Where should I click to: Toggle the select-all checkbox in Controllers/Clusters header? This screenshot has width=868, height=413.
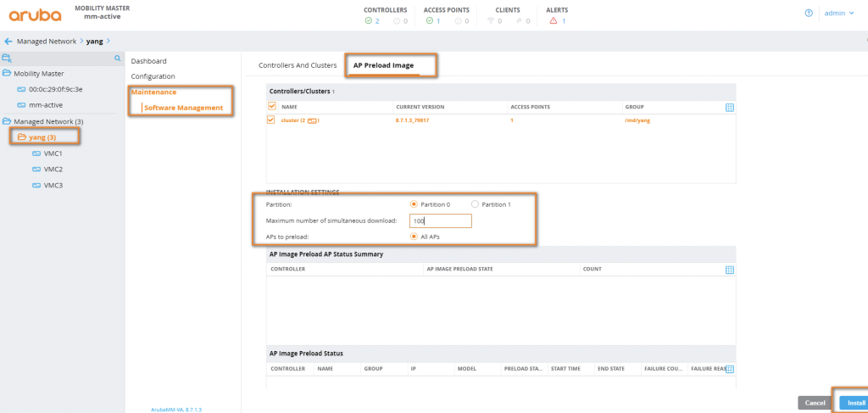coord(271,106)
